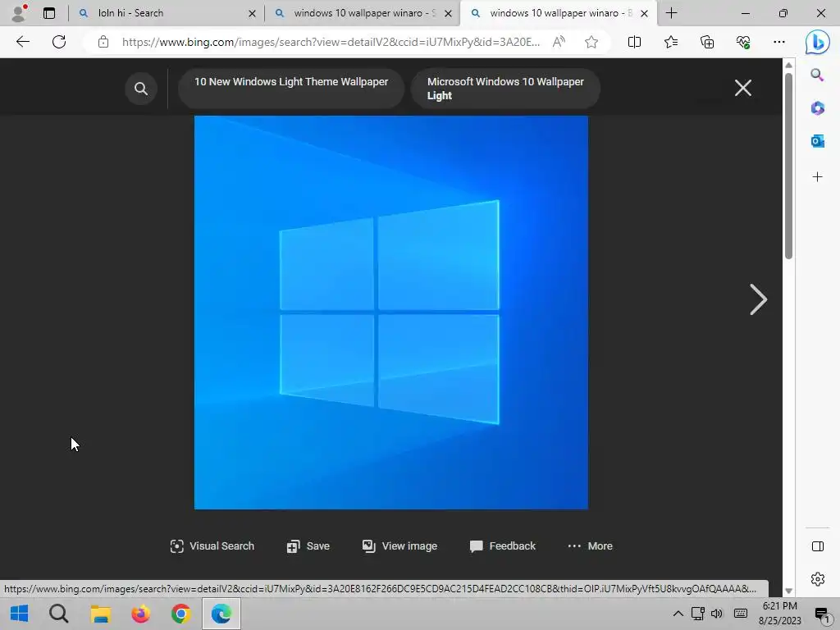Expand the More options menu

(590, 546)
